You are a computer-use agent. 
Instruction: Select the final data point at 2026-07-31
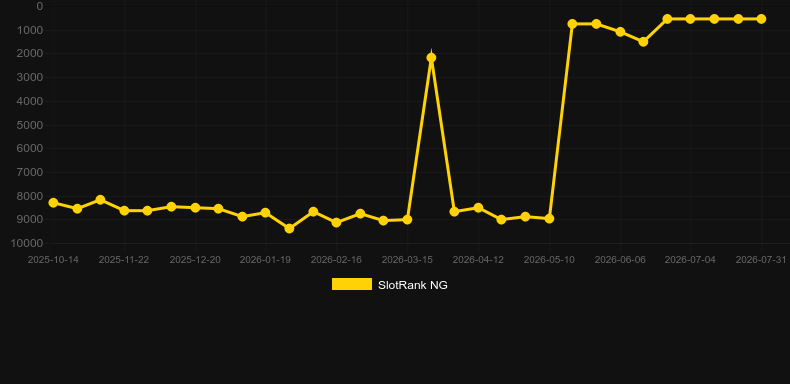[761, 19]
